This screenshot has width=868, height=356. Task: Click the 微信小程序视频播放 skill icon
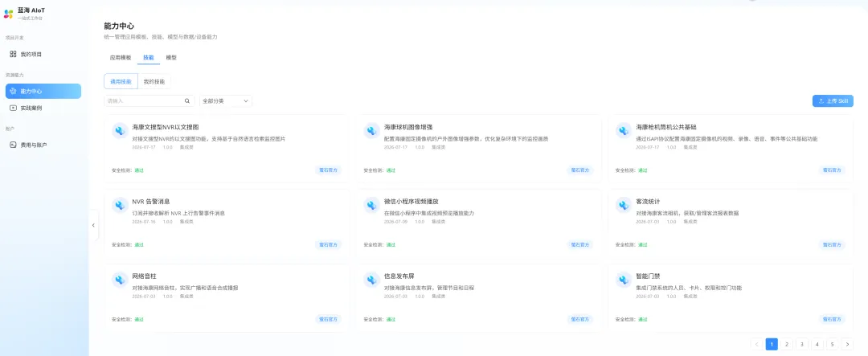coord(372,205)
